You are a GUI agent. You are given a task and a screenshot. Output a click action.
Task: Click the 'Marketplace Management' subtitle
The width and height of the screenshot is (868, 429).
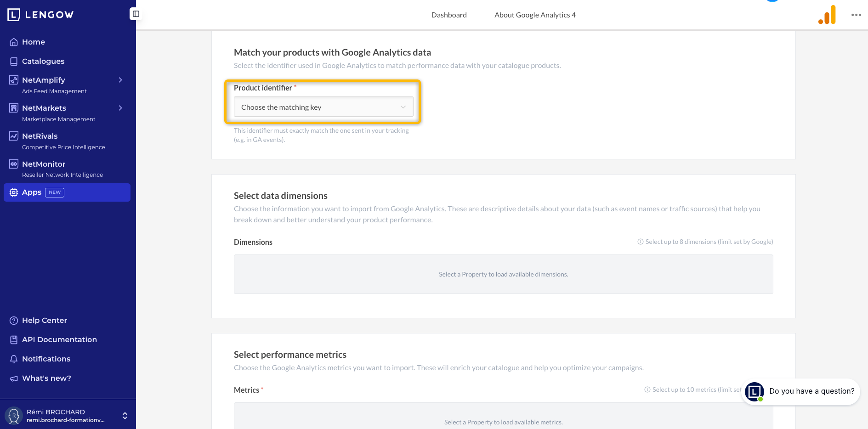[x=59, y=119]
